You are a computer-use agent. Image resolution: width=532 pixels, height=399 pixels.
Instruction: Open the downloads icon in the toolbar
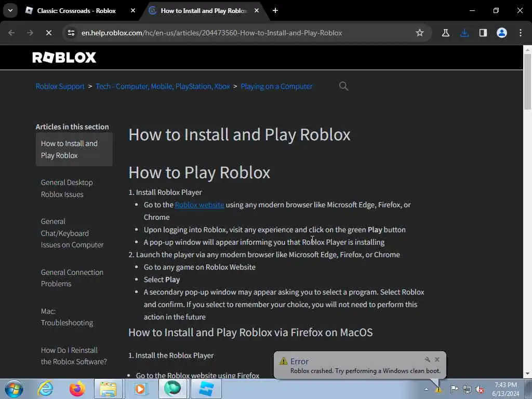[464, 33]
